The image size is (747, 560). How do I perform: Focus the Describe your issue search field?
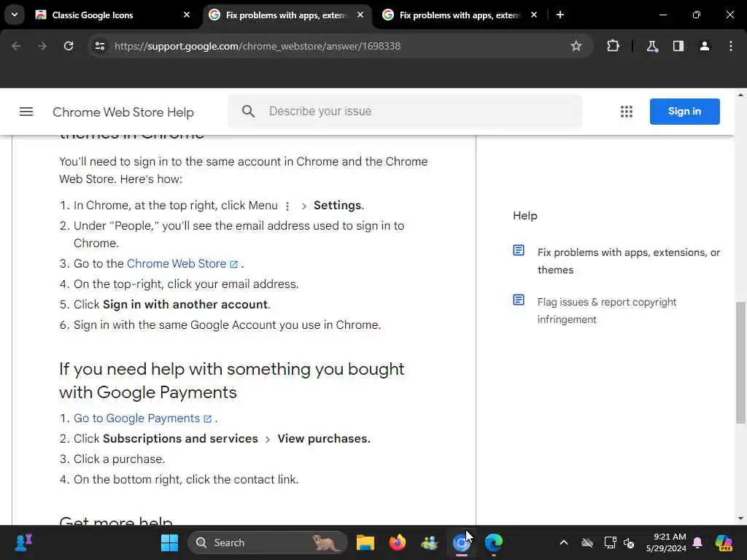click(405, 112)
